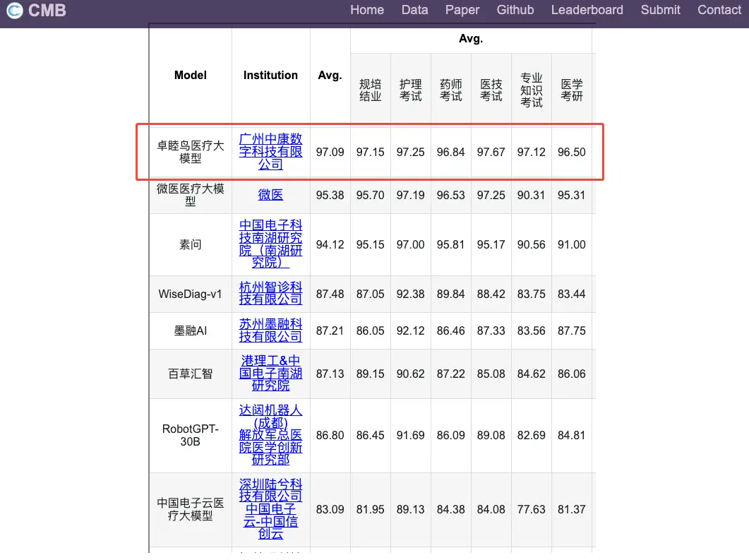This screenshot has width=749, height=560.
Task: Open the Leaderboard tab
Action: [587, 10]
